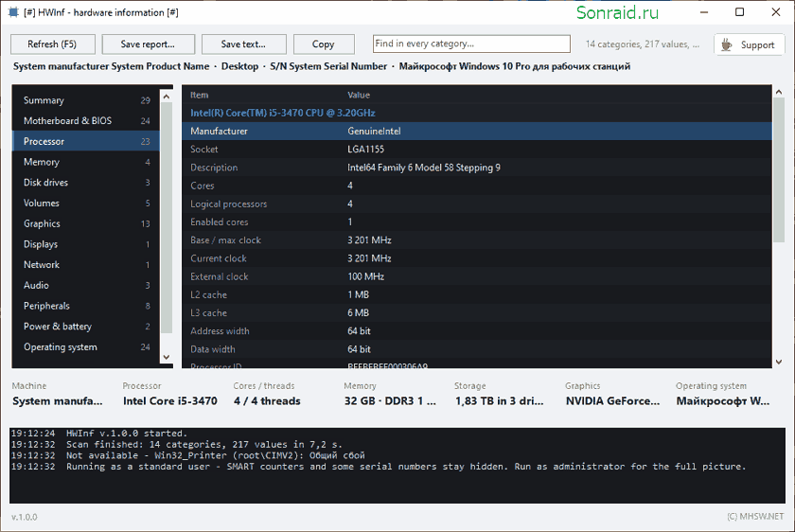Select the 'Base / max clock' row
This screenshot has height=532, width=795.
tap(477, 239)
